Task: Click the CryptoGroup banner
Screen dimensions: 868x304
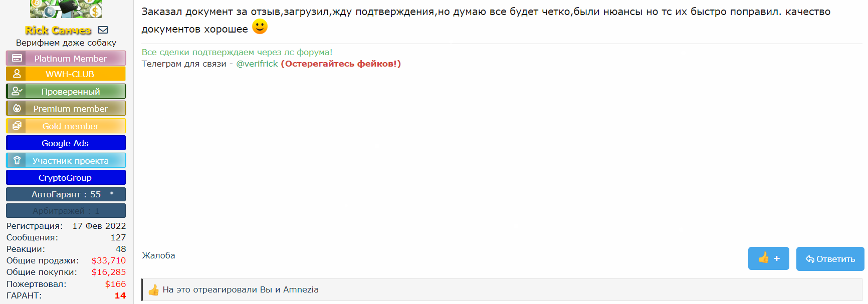Action: (65, 177)
